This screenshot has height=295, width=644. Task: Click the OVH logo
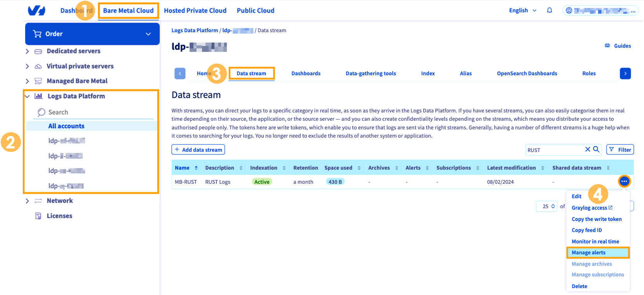coord(36,10)
